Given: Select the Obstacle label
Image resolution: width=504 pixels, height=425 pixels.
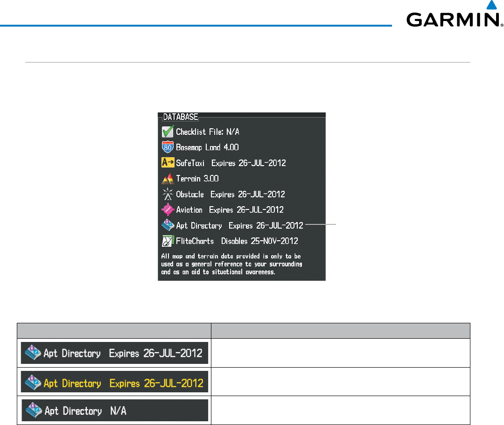Looking at the screenshot, I should click(189, 194).
